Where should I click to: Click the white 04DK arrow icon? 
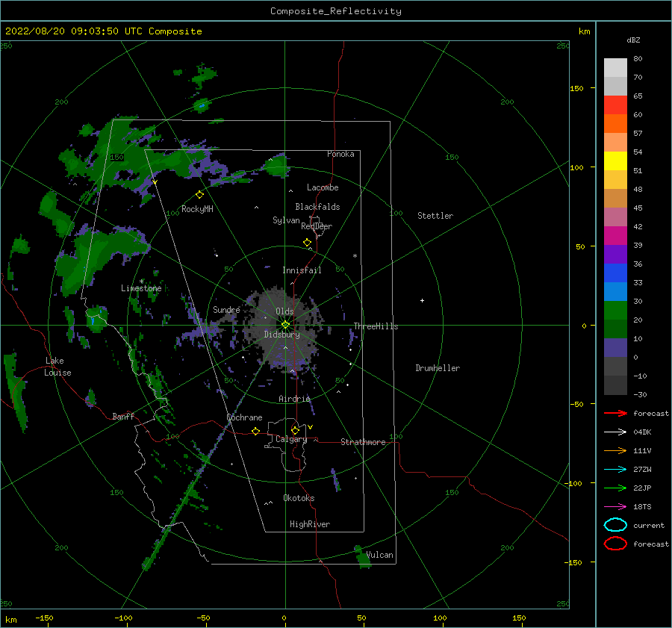click(x=615, y=432)
